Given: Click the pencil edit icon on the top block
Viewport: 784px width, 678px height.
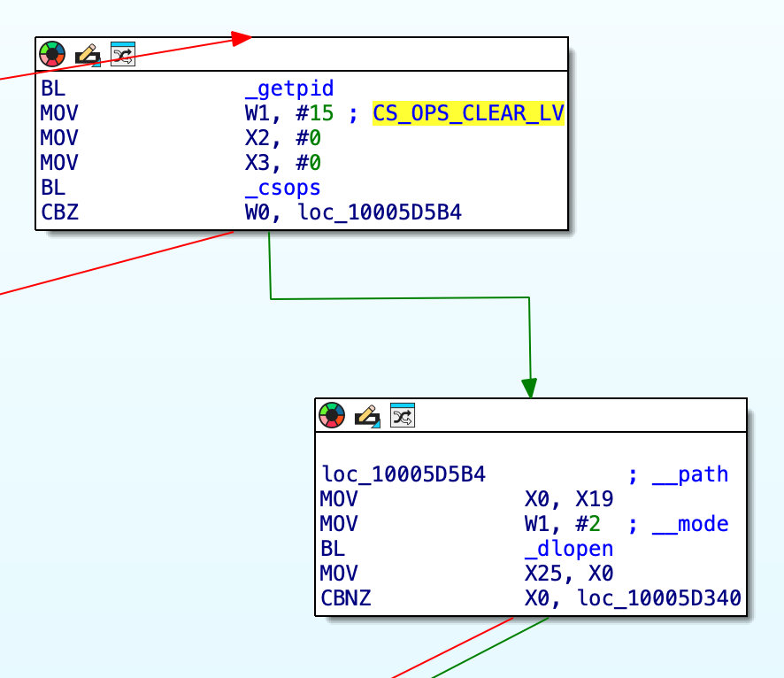Looking at the screenshot, I should (87, 54).
